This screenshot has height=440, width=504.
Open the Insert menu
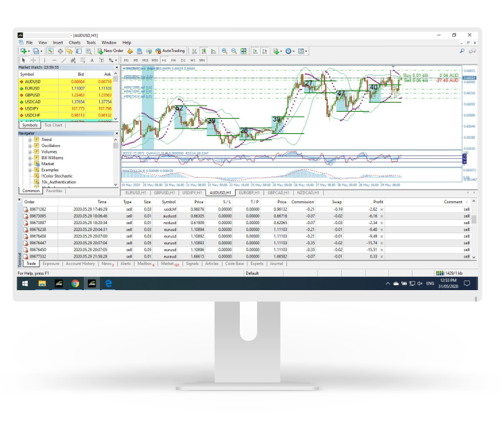pos(58,42)
